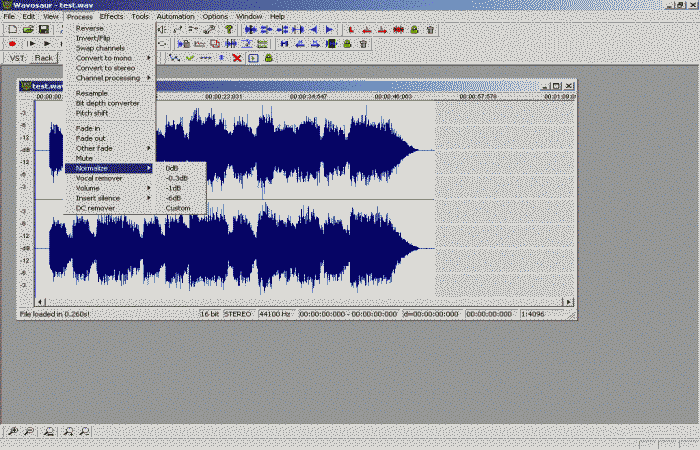The image size is (700, 450).
Task: Click the Open file folder icon
Action: [28, 30]
